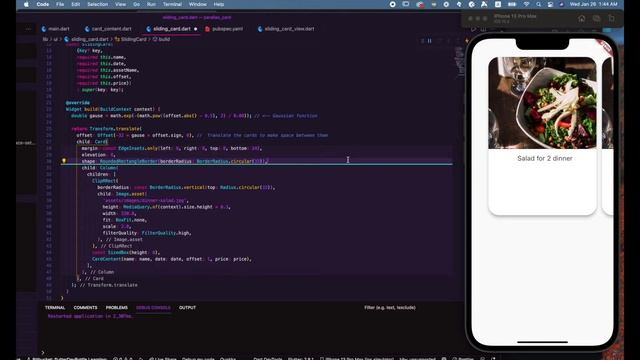The width and height of the screenshot is (640, 360).
Task: Click the Wi-Fi status icon
Action: coord(527,4)
